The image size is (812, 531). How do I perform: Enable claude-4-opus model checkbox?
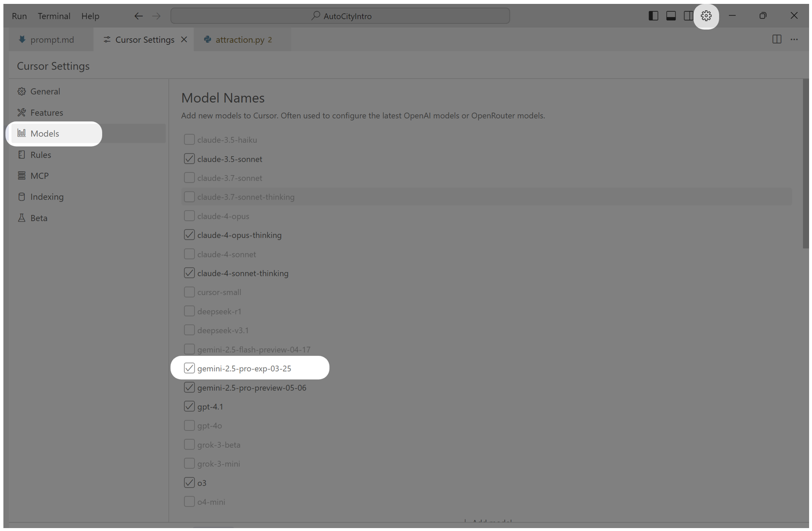tap(189, 216)
